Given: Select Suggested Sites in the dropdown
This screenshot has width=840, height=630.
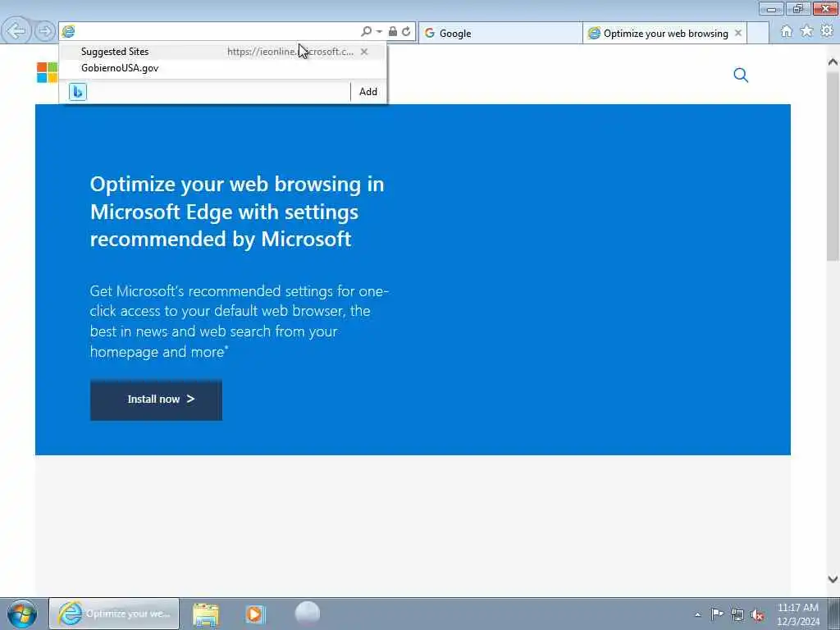Looking at the screenshot, I should tap(223, 52).
